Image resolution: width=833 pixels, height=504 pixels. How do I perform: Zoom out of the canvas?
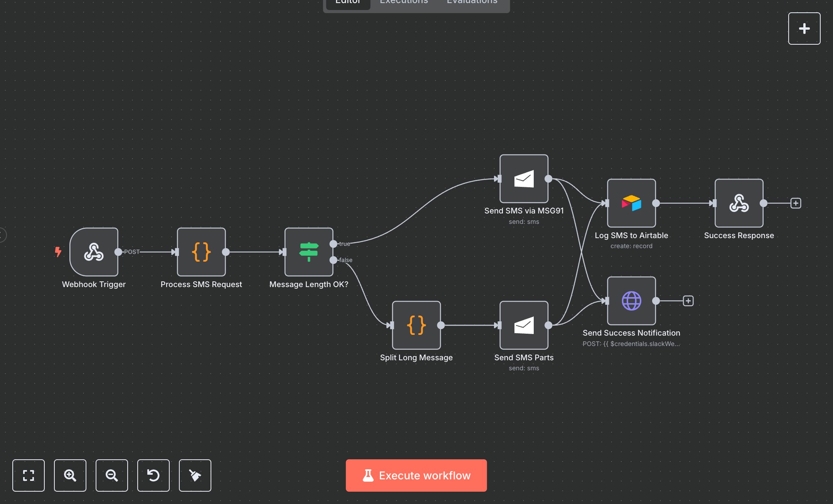click(x=112, y=475)
